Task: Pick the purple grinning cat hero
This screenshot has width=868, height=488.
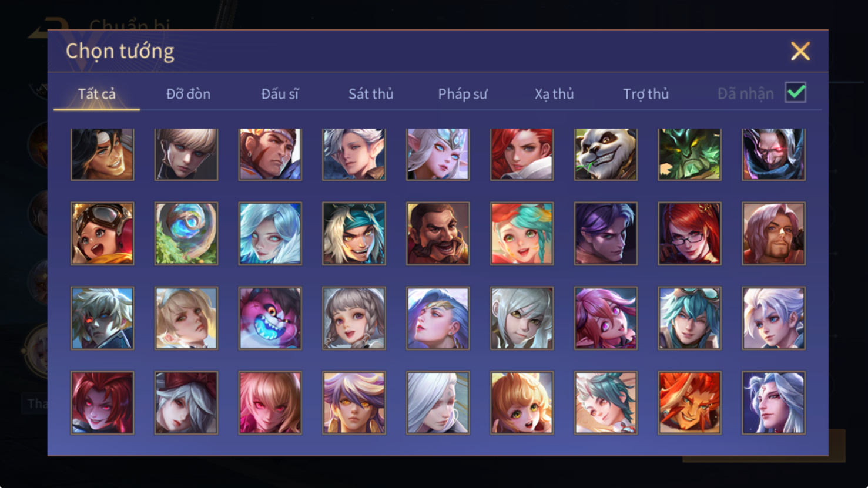Action: click(270, 318)
